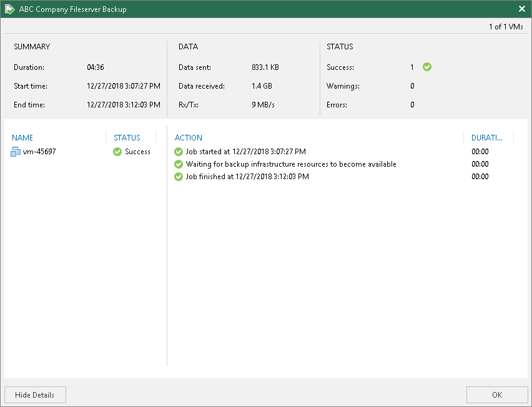Click the Data sent value 833.1 KB
Image resolution: width=532 pixels, height=407 pixels.
click(265, 67)
